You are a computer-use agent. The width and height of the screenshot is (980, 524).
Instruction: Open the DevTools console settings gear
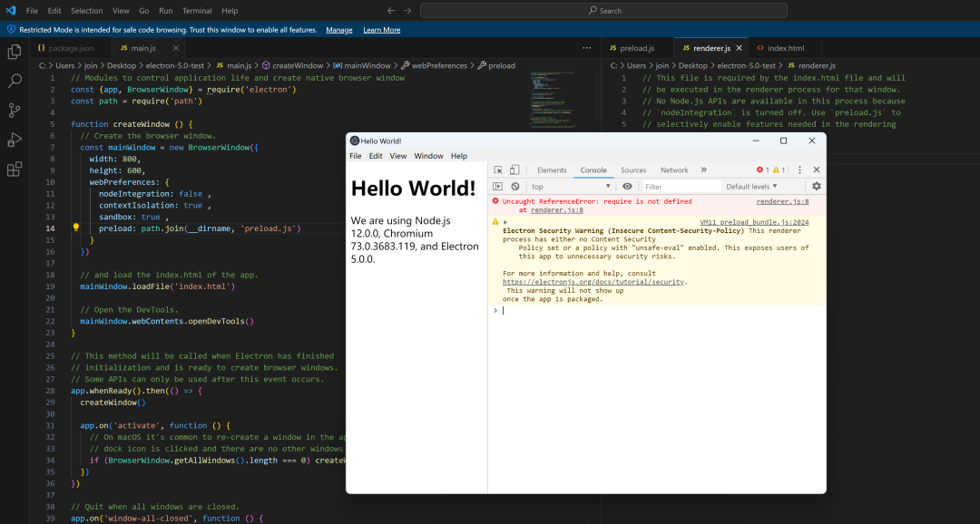[x=816, y=186]
